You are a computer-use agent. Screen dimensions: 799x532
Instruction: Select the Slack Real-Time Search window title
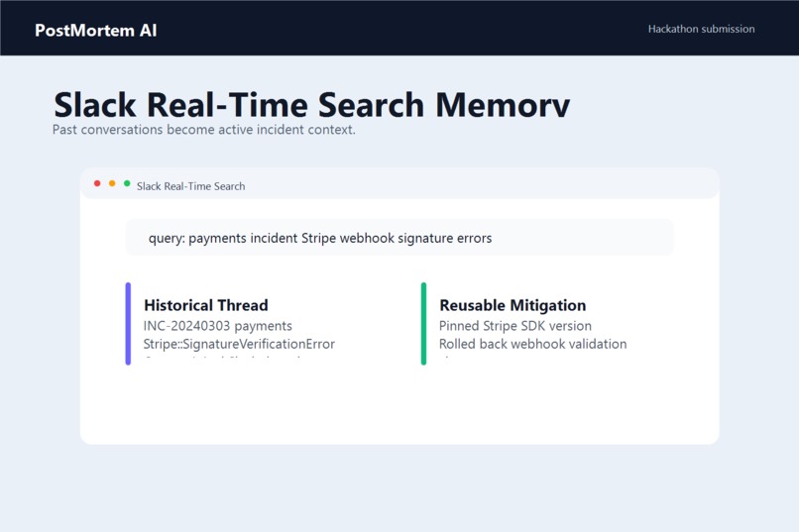190,186
